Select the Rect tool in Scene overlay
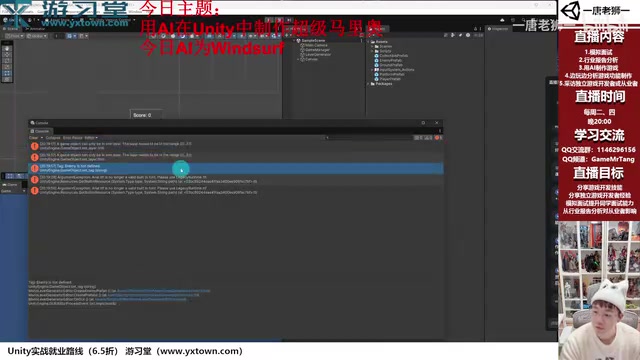640x360 pixels. click(x=7, y=73)
